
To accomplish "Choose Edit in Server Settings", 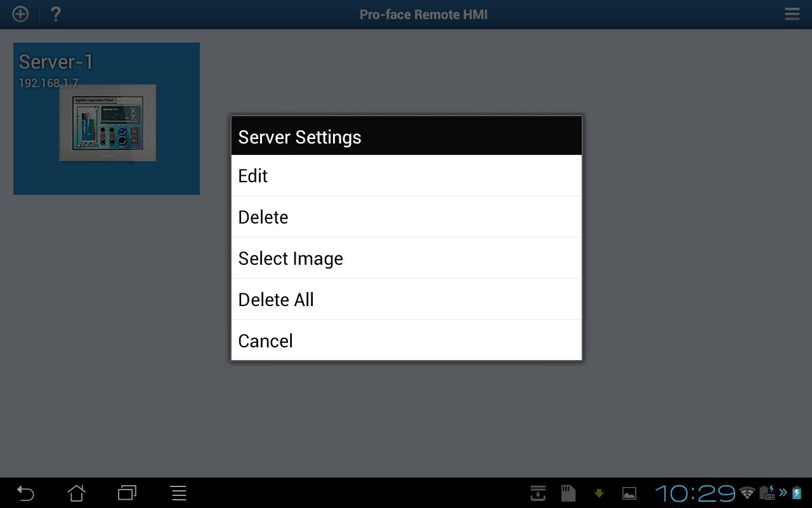I will 407,176.
